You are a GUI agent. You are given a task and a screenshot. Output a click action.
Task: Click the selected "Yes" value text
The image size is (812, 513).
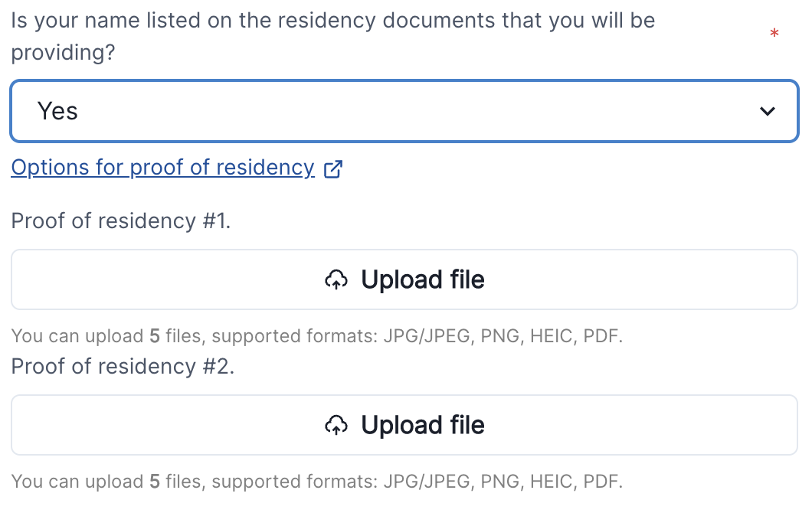click(x=58, y=112)
